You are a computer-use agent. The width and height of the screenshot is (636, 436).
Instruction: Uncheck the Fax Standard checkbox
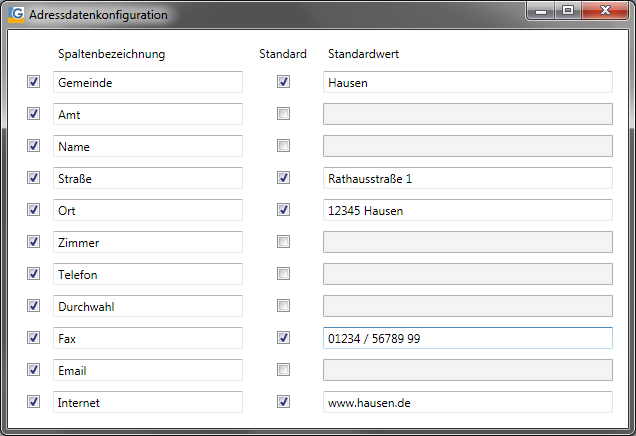[284, 338]
